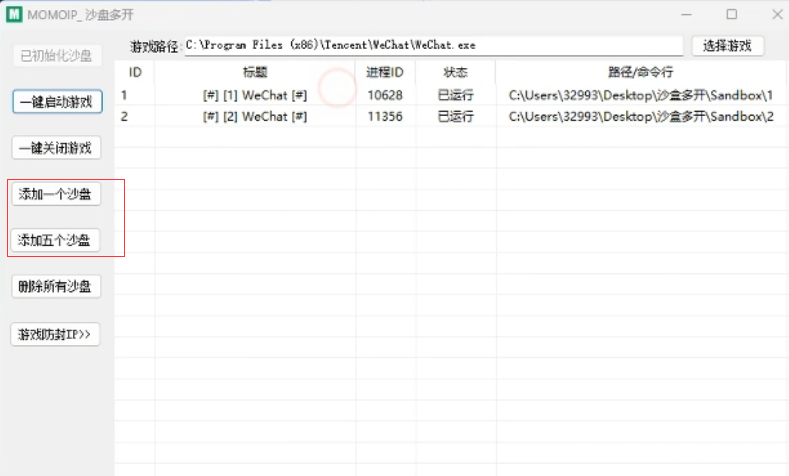Click the MOMOIP app logo icon

click(15, 14)
